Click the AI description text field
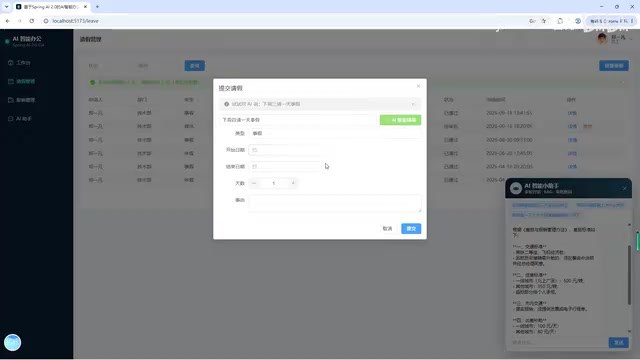The height and width of the screenshot is (360, 640). click(x=298, y=120)
